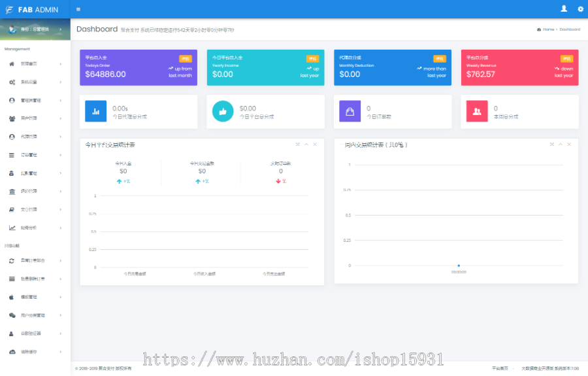Click orange badge on red Weekly Revenue card
588x376 pixels.
[566, 59]
